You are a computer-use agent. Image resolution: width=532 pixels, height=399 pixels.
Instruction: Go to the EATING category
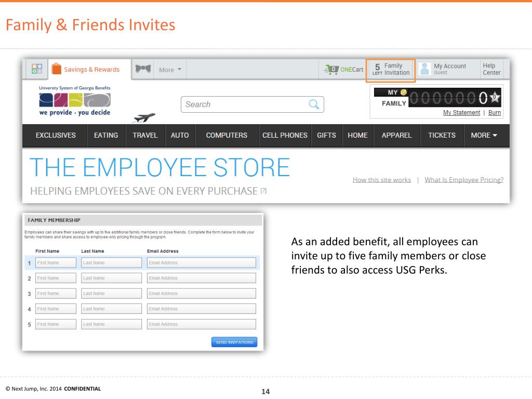pos(106,136)
